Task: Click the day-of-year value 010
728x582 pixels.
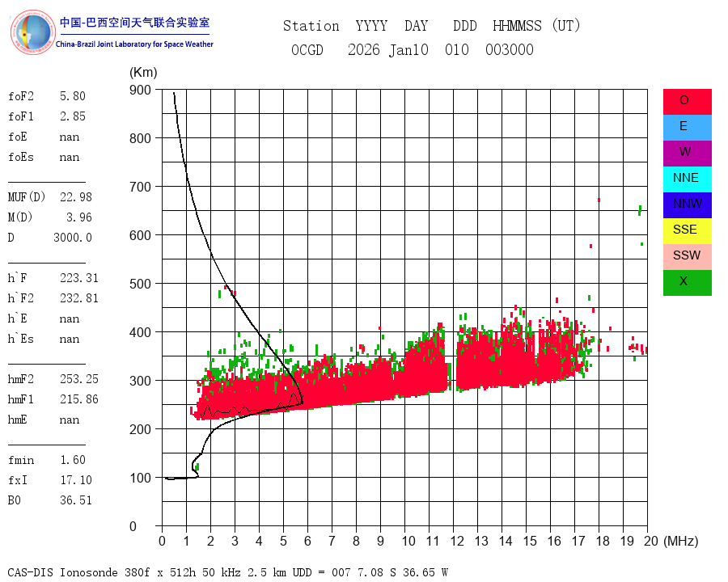Action: pyautogui.click(x=456, y=49)
